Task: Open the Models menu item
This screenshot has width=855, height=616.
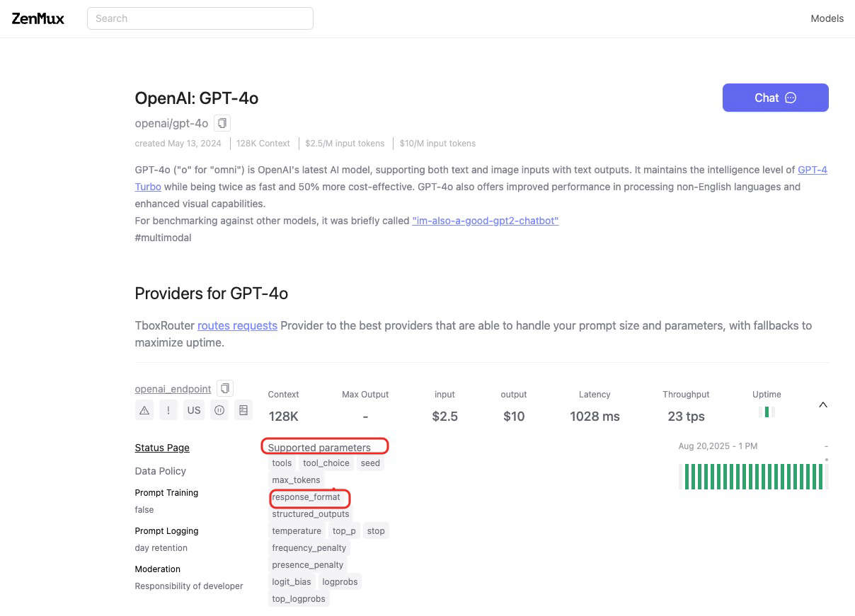Action: (x=827, y=18)
